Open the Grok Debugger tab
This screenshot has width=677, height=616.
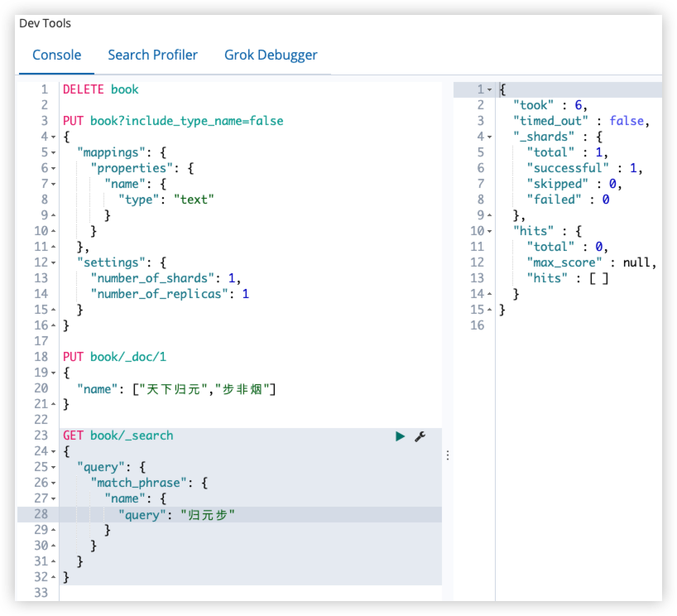click(x=271, y=55)
